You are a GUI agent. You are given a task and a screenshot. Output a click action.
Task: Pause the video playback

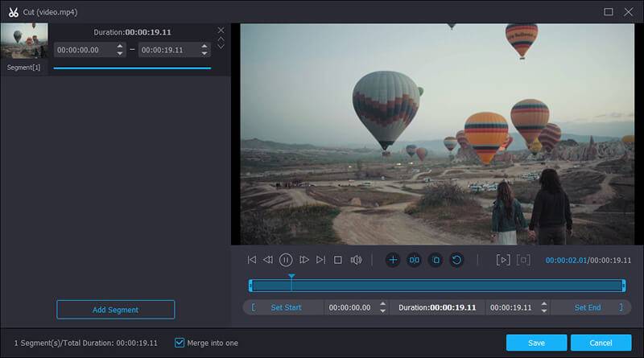pyautogui.click(x=286, y=260)
